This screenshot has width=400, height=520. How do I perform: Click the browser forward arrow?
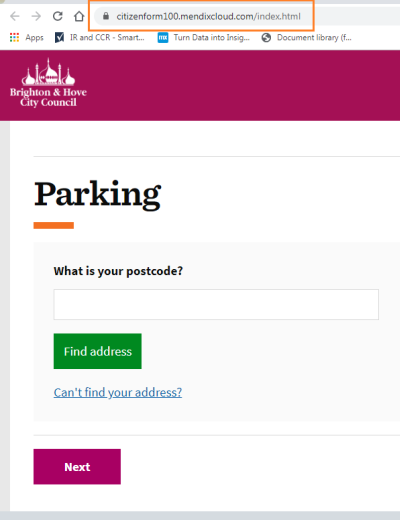click(36, 16)
